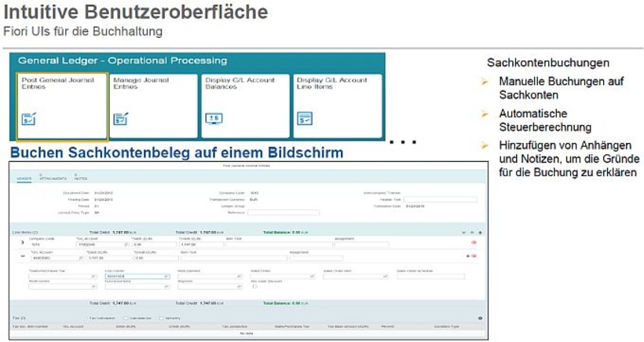644x342 pixels.
Task: Click 'Buchen Sachkontenbeleg auf einem Bildschirm' heading
Action: pos(177,153)
